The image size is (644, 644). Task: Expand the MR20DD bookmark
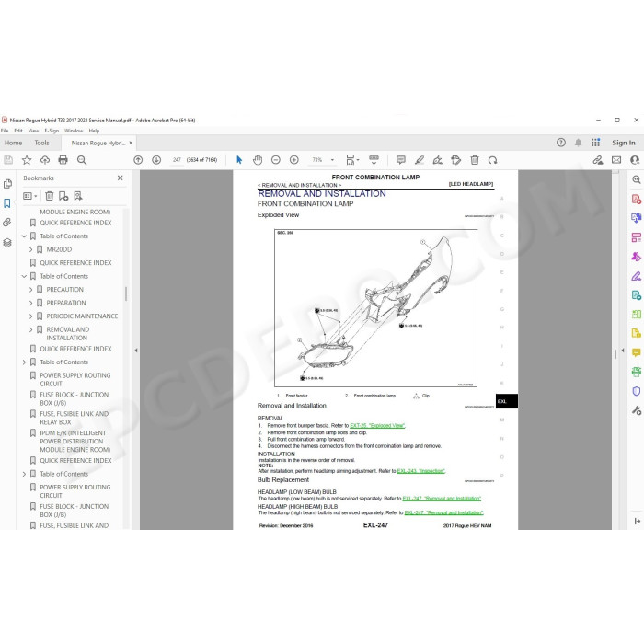[x=30, y=249]
